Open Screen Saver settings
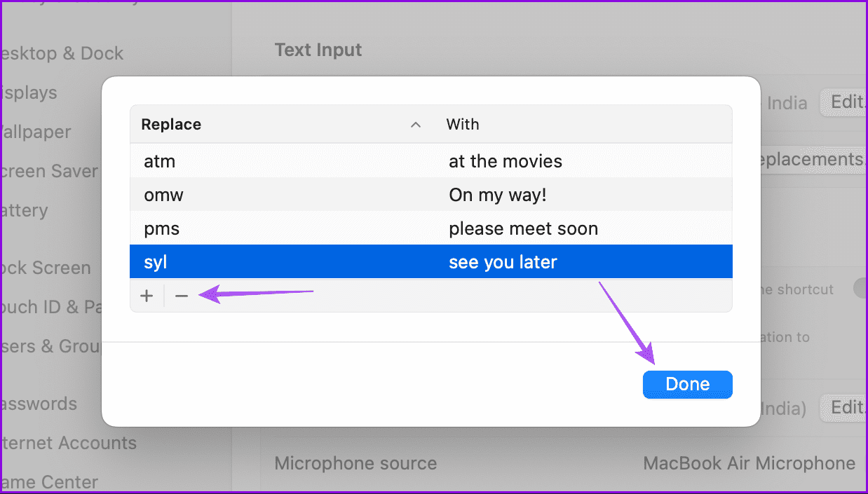Image resolution: width=868 pixels, height=494 pixels. pyautogui.click(x=49, y=171)
